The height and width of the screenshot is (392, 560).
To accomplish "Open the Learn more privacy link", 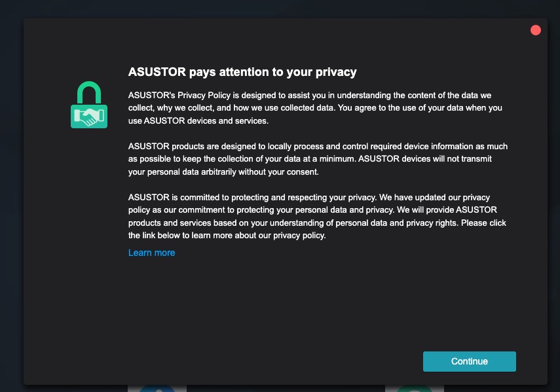I will (x=151, y=253).
